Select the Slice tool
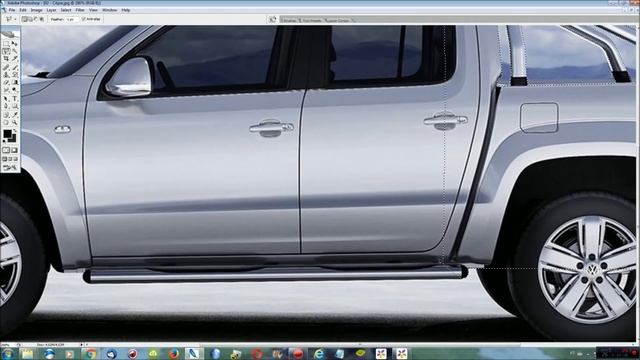This screenshot has height=360, width=640. coord(15,59)
